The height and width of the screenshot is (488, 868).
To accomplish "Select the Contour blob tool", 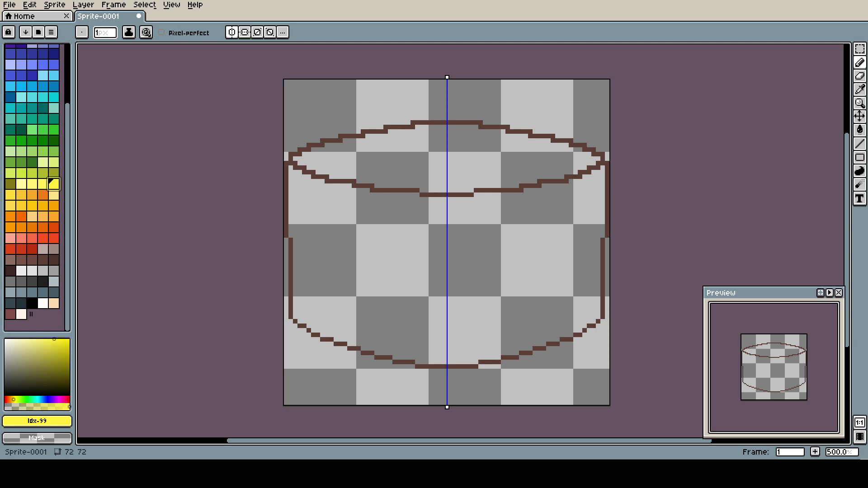I will pos(859,171).
